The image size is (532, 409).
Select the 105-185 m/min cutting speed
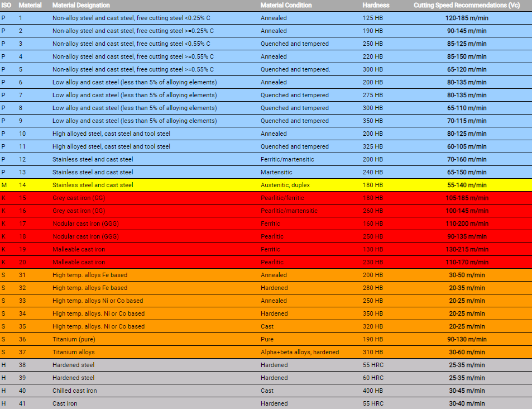point(467,198)
